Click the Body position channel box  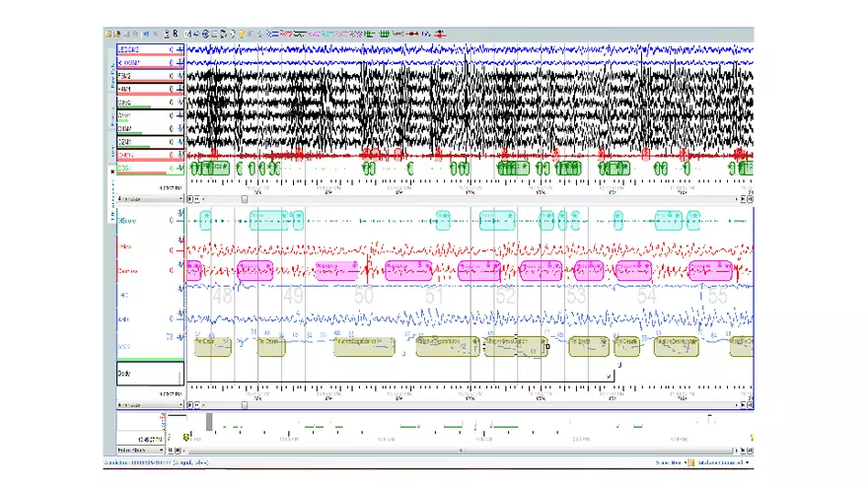pos(150,374)
